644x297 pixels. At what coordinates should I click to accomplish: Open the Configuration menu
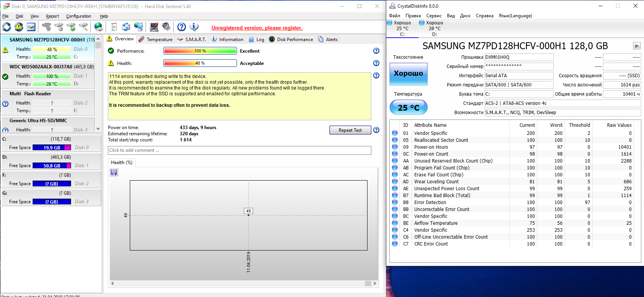tap(79, 16)
